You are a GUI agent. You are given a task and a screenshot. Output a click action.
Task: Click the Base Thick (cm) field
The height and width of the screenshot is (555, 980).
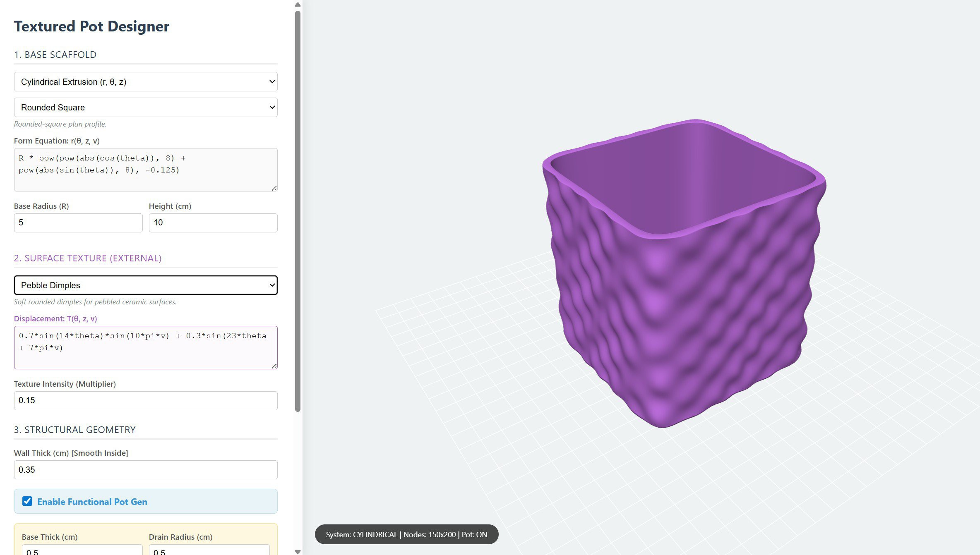82,550
